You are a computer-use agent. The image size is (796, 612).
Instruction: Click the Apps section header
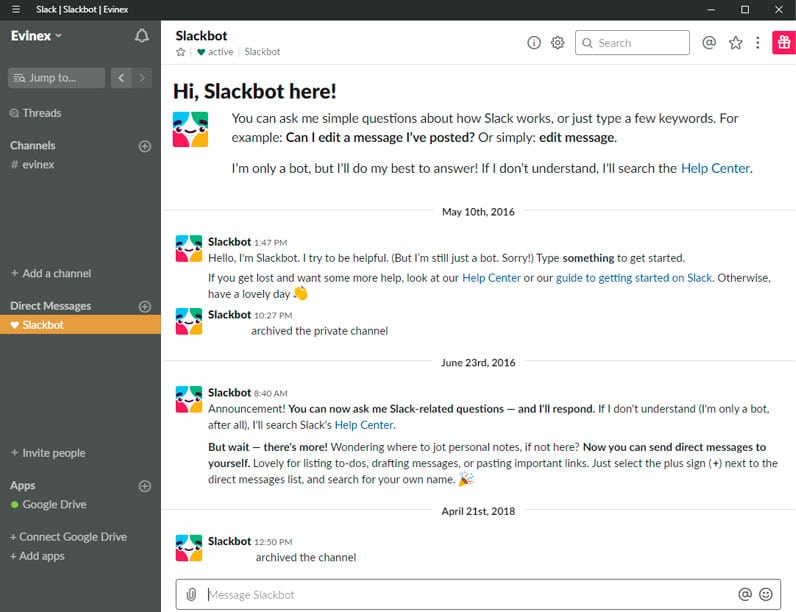(x=22, y=486)
